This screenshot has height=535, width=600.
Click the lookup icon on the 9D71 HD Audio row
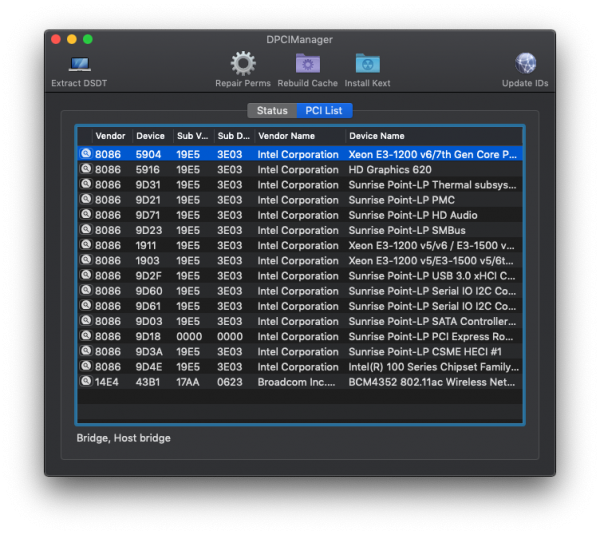(86, 215)
